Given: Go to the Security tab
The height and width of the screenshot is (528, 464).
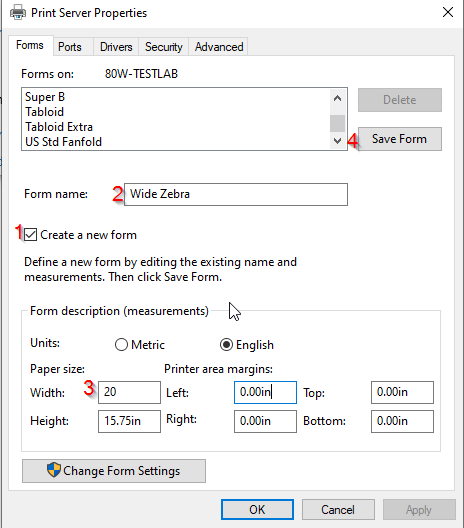Looking at the screenshot, I should pyautogui.click(x=164, y=47).
